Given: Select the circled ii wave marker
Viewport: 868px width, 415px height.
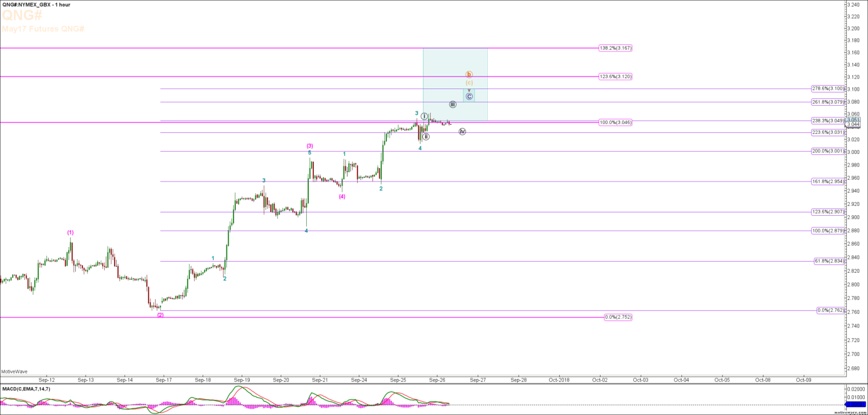Looking at the screenshot, I should coord(426,136).
